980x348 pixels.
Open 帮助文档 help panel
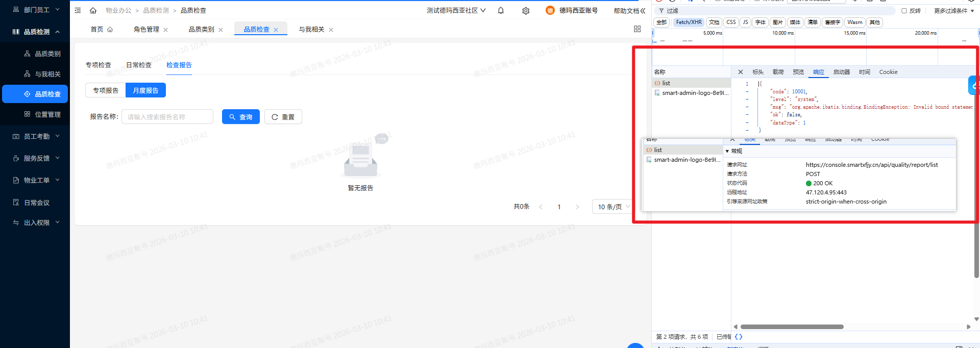pos(629,11)
